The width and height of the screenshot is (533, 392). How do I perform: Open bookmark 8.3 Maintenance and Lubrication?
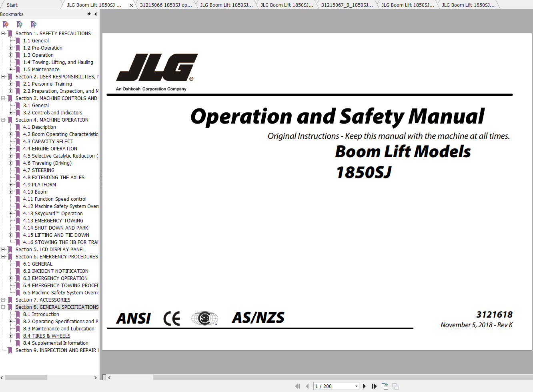(59, 329)
